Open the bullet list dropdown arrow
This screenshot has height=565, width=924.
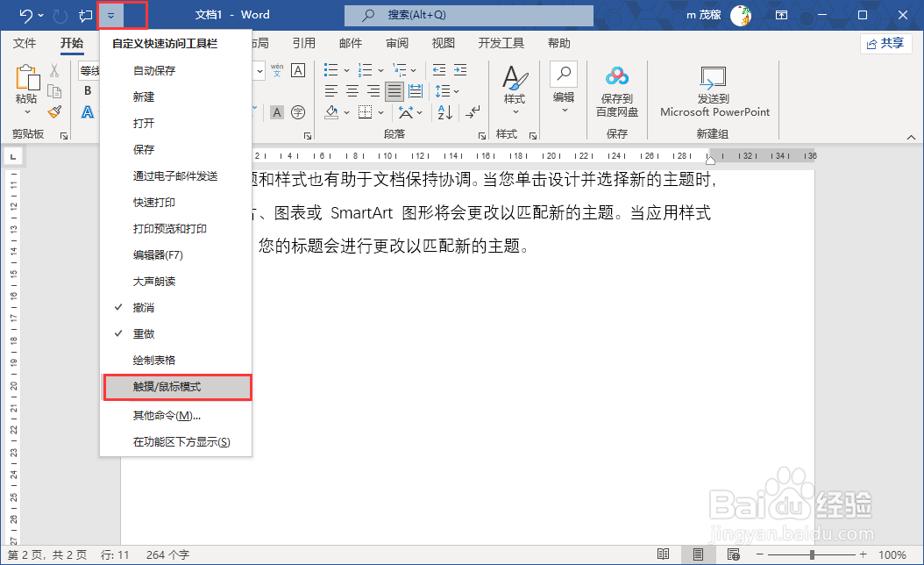point(346,70)
